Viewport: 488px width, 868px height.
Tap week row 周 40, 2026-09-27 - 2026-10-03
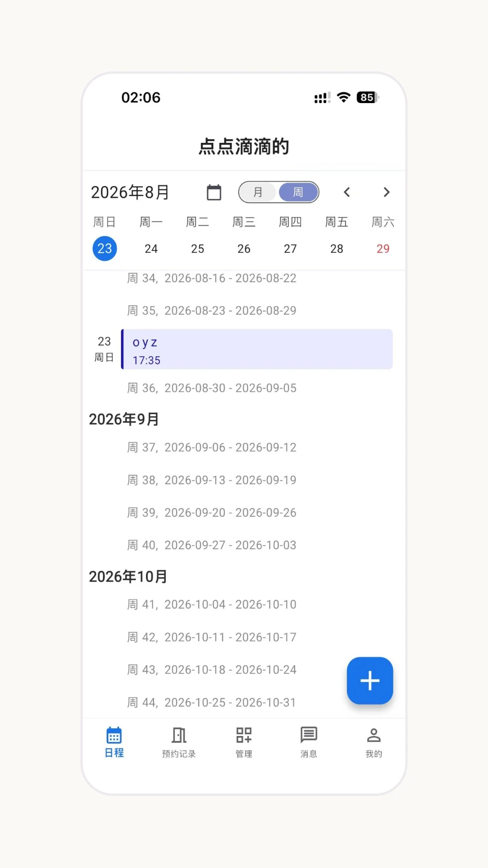click(211, 545)
